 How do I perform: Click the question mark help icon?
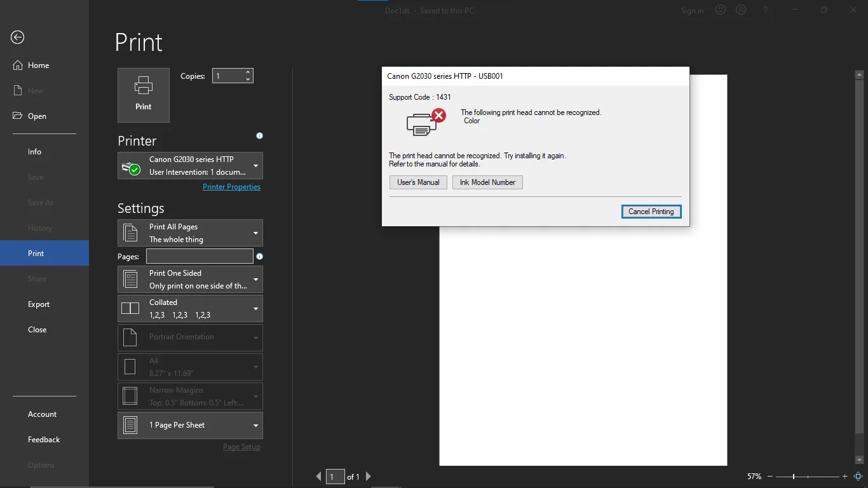coord(766,10)
